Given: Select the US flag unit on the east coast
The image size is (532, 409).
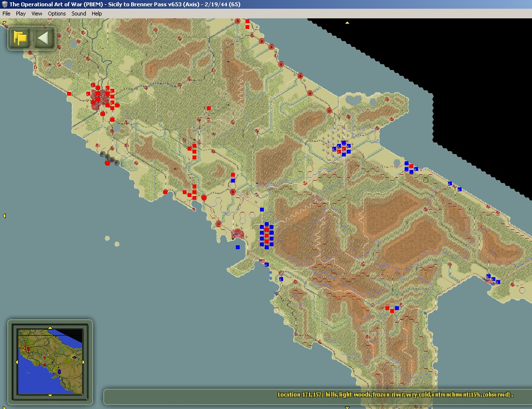Looking at the screenshot, I should click(489, 281).
